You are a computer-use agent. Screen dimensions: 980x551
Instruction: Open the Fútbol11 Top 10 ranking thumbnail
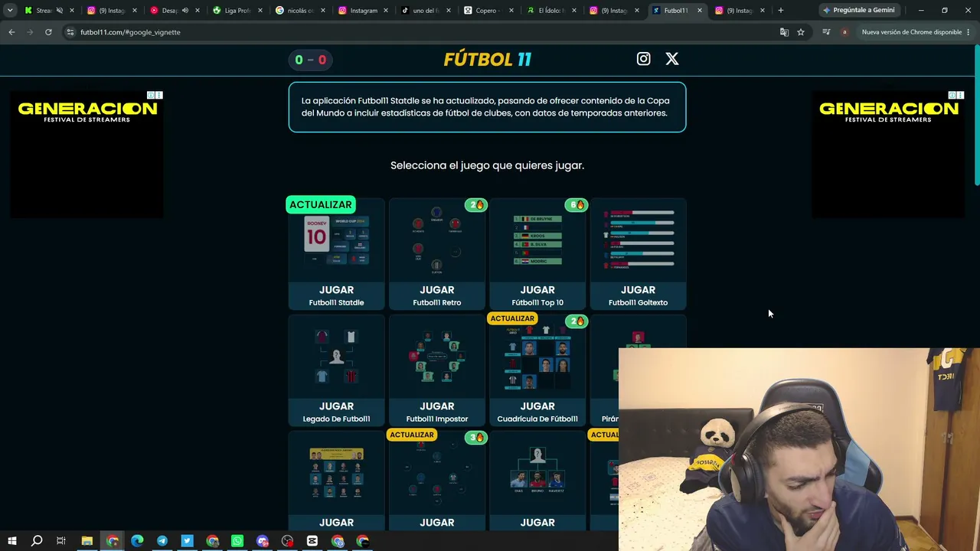[537, 240]
